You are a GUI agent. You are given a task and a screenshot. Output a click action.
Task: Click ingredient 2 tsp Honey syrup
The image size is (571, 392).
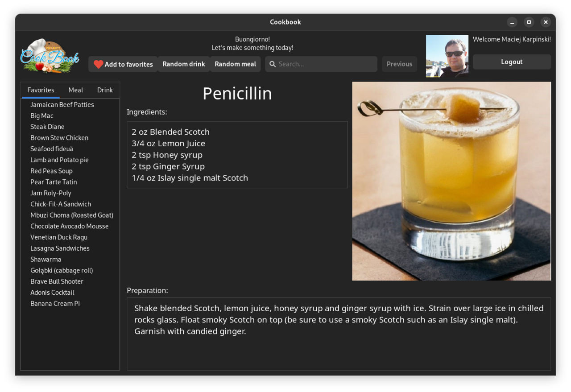click(x=167, y=155)
